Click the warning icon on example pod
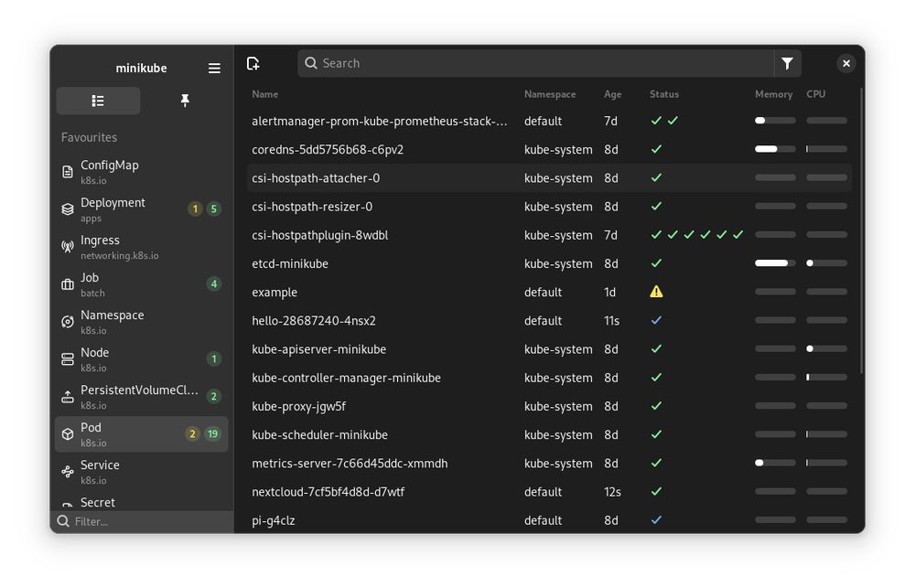The image size is (915, 588). 656,292
